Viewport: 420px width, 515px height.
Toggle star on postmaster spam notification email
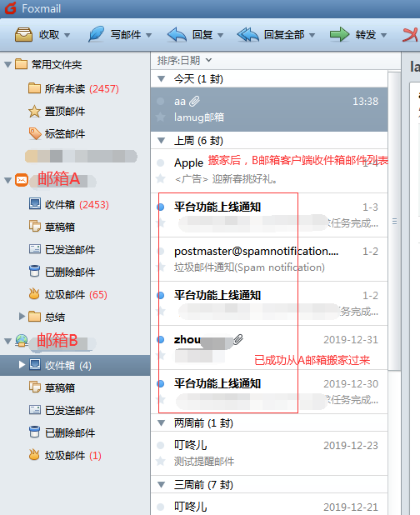point(161,267)
